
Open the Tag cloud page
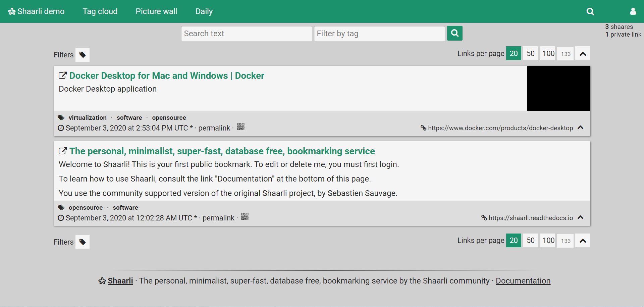pyautogui.click(x=100, y=11)
